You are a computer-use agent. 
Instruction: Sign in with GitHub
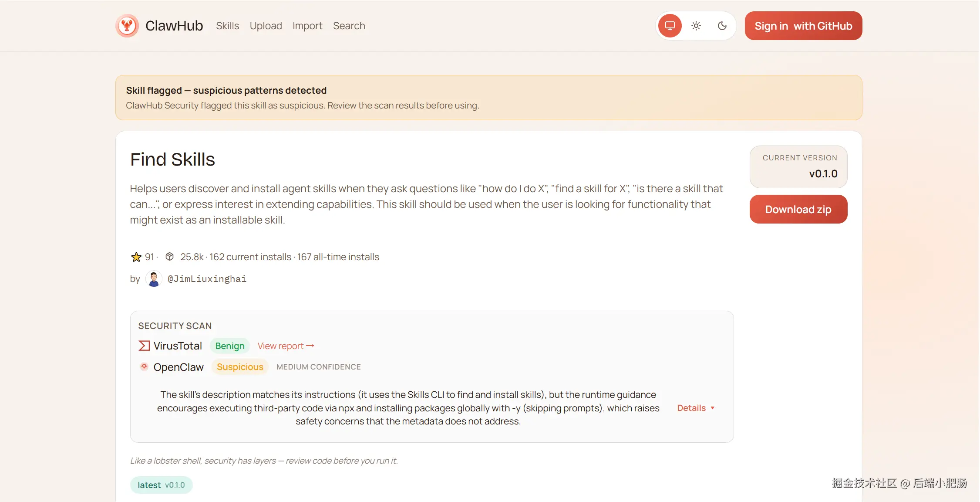803,26
